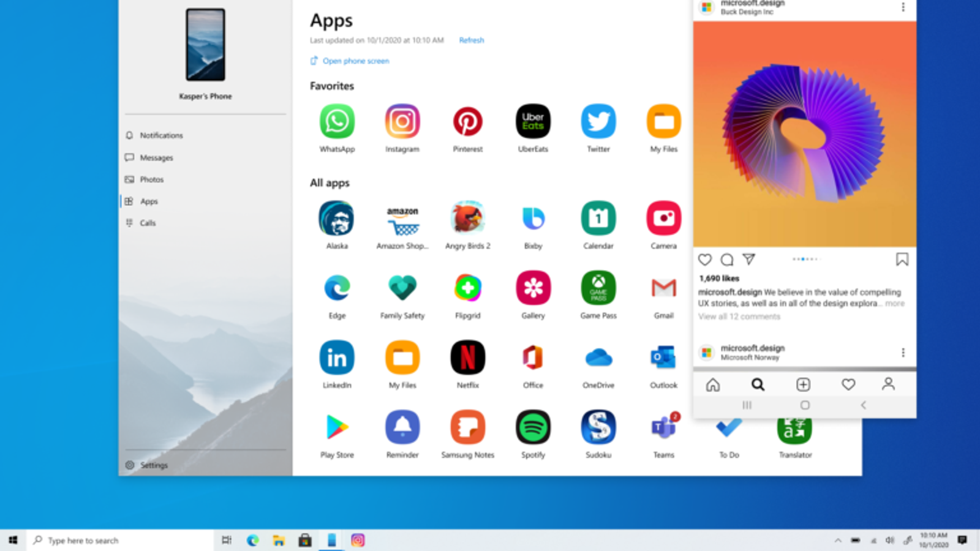Launch Angry Birds 2
The width and height of the screenshot is (980, 551).
467,218
